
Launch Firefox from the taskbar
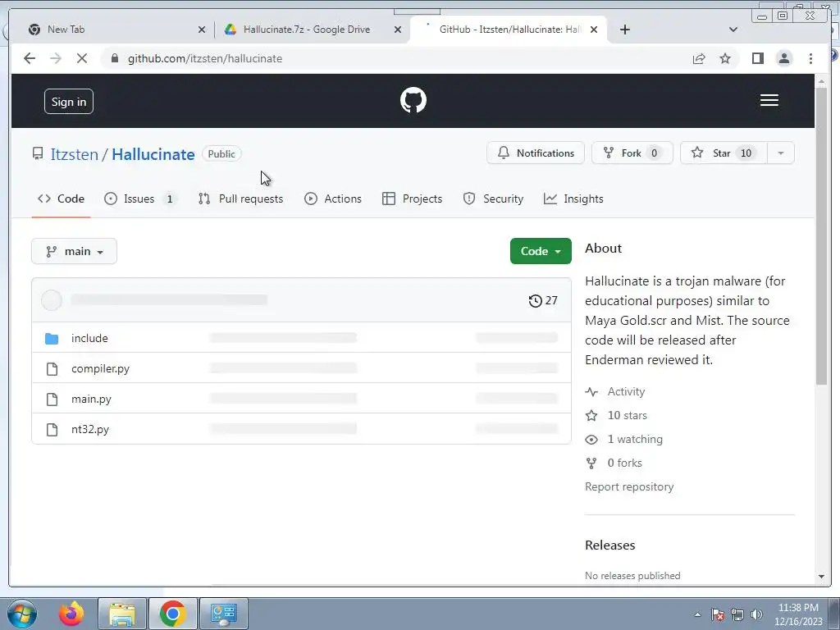click(x=71, y=614)
